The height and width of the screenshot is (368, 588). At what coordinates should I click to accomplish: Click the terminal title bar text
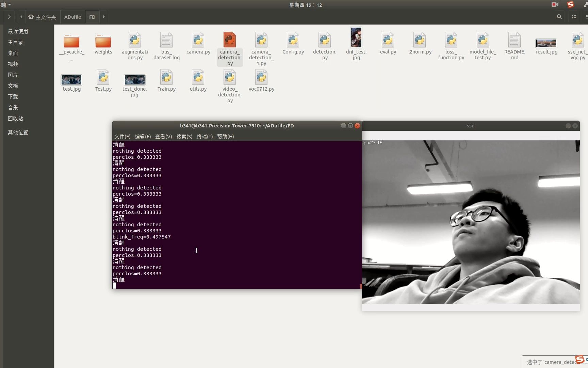coord(237,126)
